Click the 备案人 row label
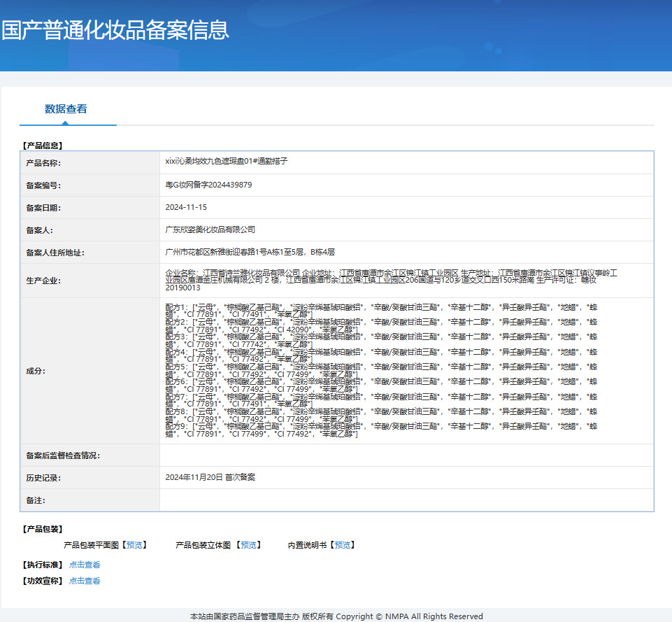This screenshot has height=622, width=672. tap(39, 230)
